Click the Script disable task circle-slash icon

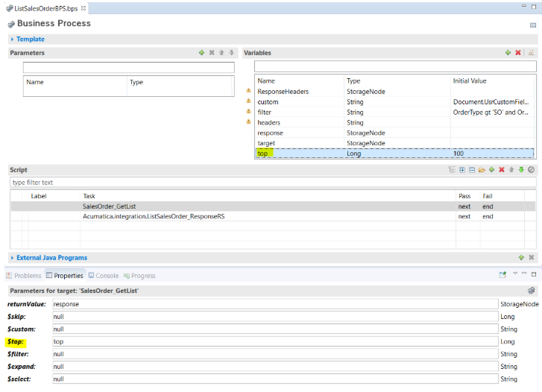[x=532, y=170]
